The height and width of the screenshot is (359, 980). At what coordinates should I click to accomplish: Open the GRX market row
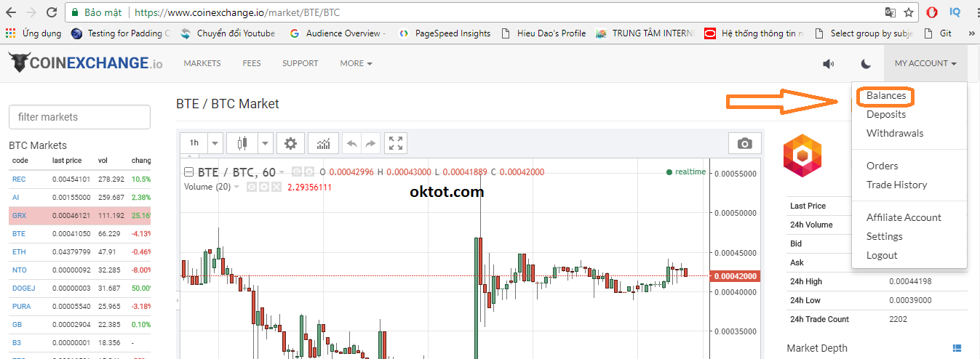[x=20, y=216]
